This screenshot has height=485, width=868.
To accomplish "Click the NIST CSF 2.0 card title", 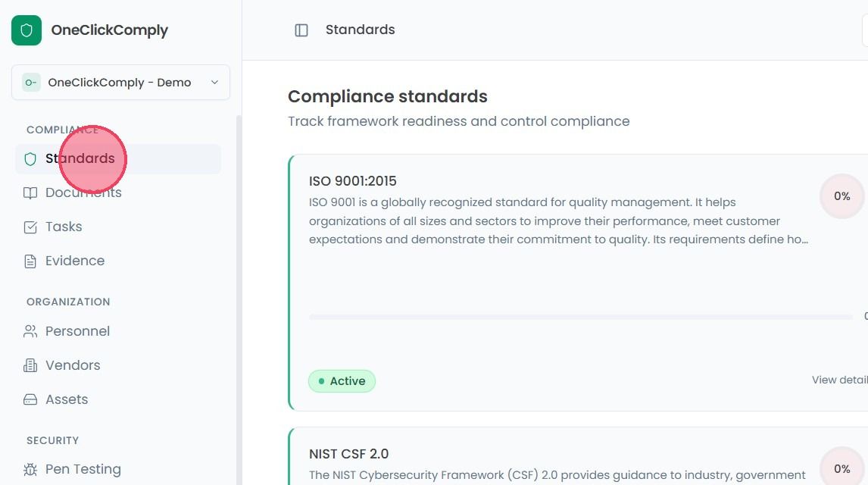I will [x=348, y=454].
